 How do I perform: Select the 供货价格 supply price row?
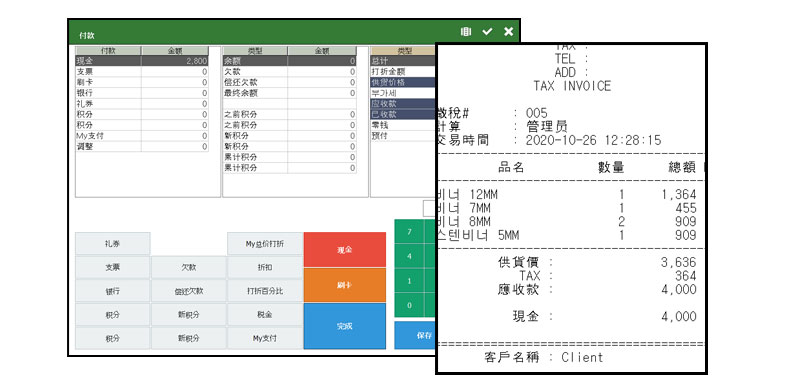403,82
